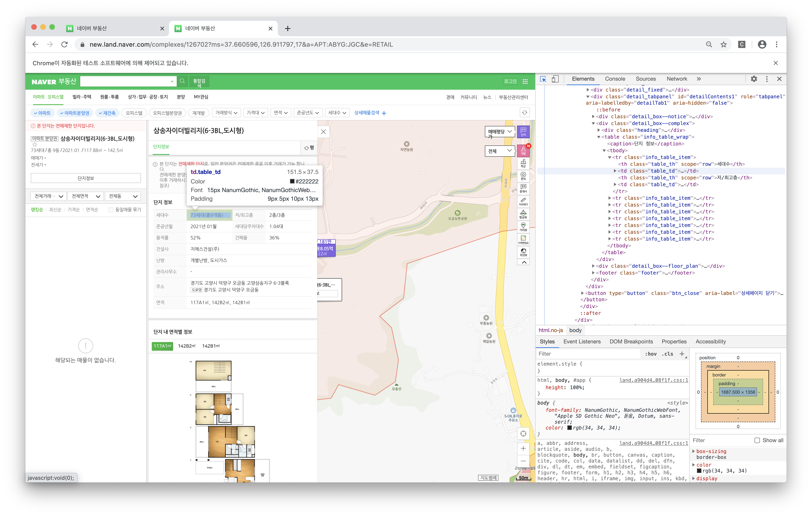812x516 pixels.
Task: Open the 세대수 filter dropdown
Action: point(337,113)
